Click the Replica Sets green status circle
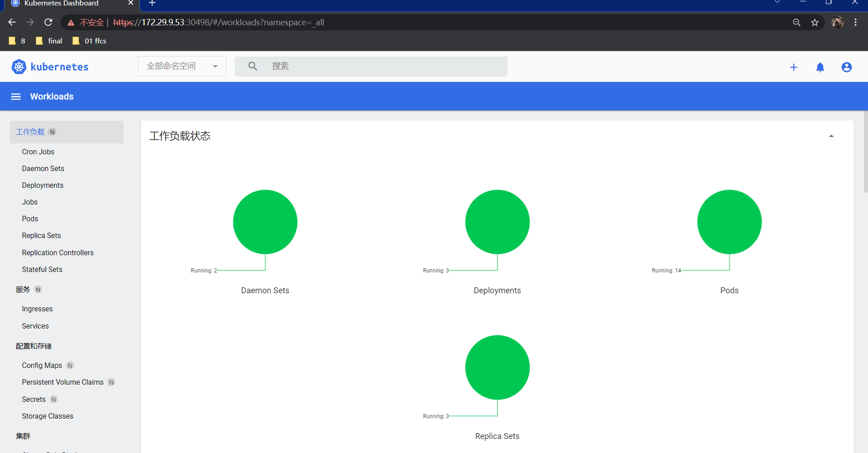Image resolution: width=868 pixels, height=453 pixels. [498, 367]
